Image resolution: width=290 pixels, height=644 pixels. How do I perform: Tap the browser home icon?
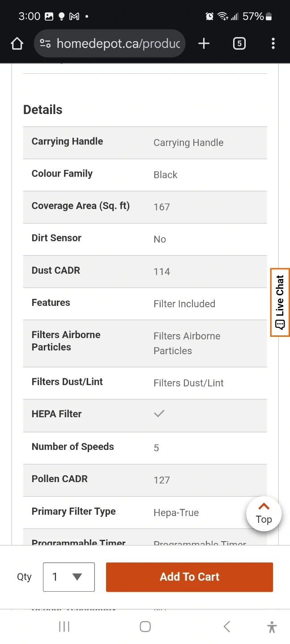[x=17, y=43]
